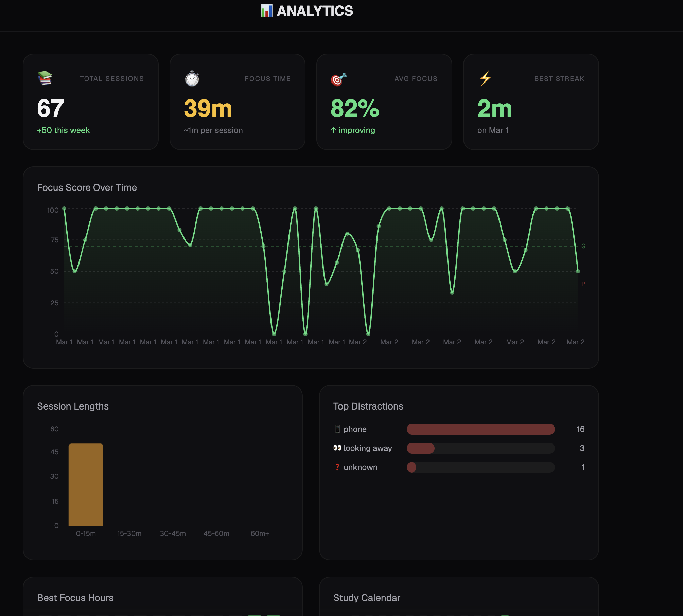Click the 39m focus time value
Screen dimensions: 683x616
click(x=208, y=109)
